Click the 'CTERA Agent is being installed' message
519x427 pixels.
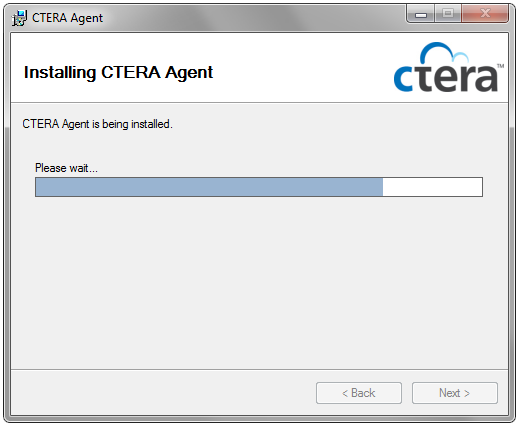(x=97, y=124)
